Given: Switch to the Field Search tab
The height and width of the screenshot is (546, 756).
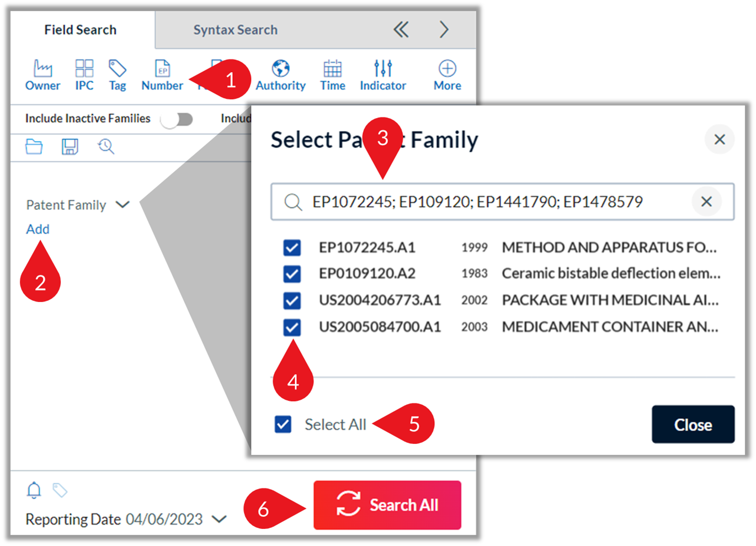Looking at the screenshot, I should tap(81, 30).
